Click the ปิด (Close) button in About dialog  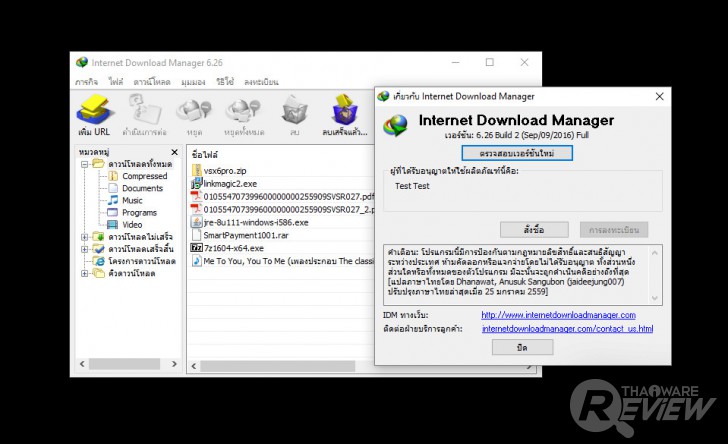point(522,347)
